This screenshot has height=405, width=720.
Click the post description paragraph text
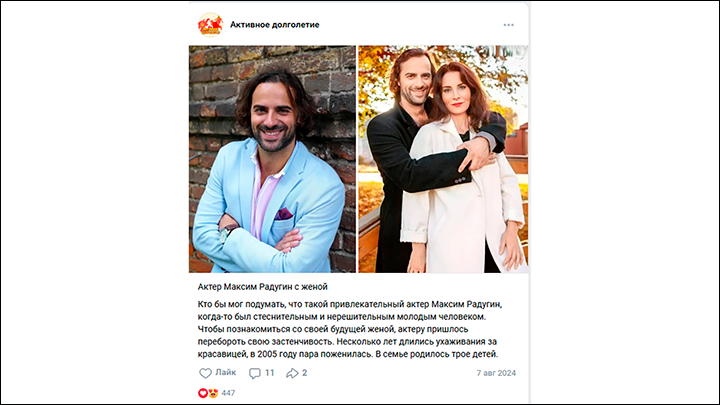tap(350, 329)
